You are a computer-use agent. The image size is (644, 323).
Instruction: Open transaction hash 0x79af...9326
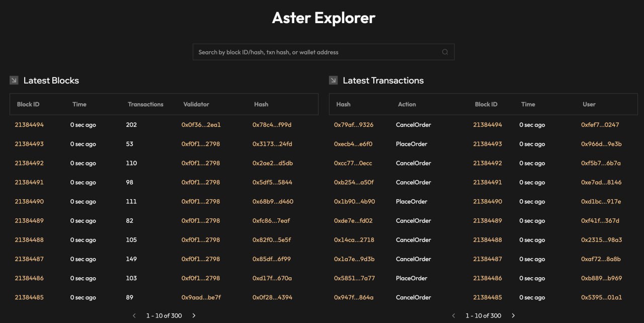[x=354, y=125]
